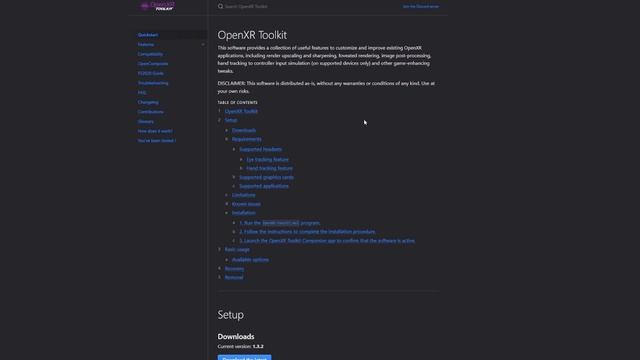This screenshot has width=640, height=360.
Task: Open step 1 Run the msi program link
Action: (x=280, y=223)
